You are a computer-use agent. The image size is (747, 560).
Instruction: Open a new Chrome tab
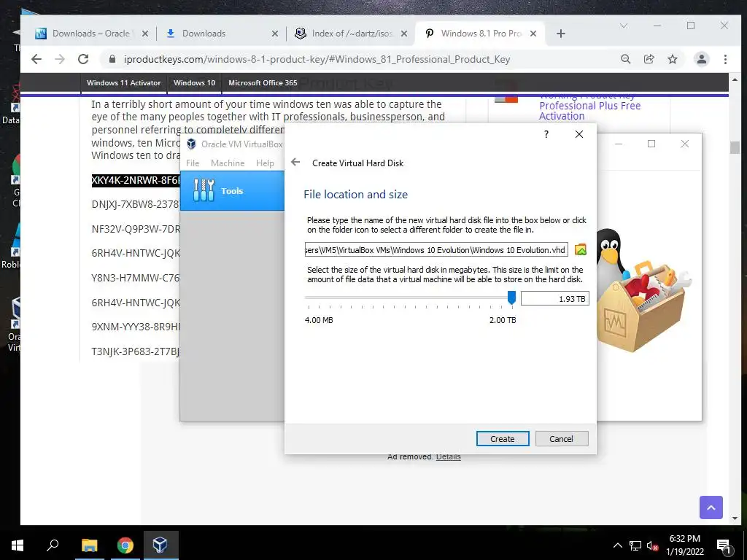click(x=561, y=34)
